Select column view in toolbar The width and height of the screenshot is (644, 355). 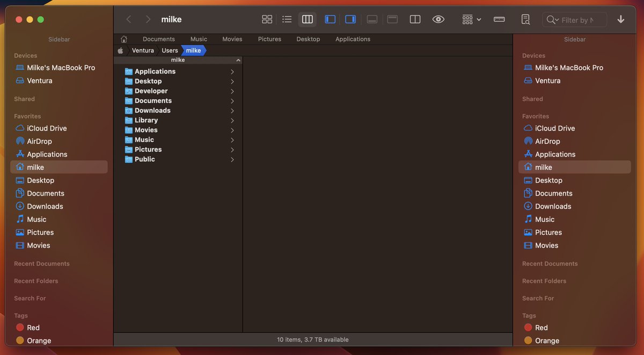[308, 19]
